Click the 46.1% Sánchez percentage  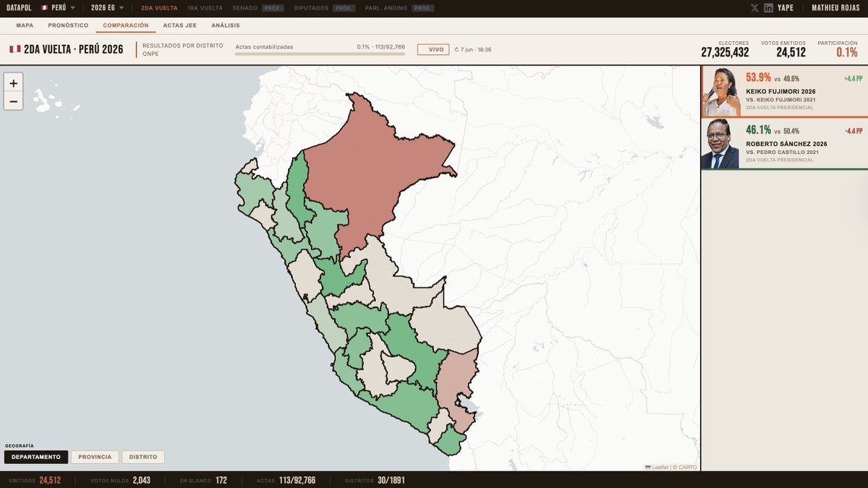(758, 130)
